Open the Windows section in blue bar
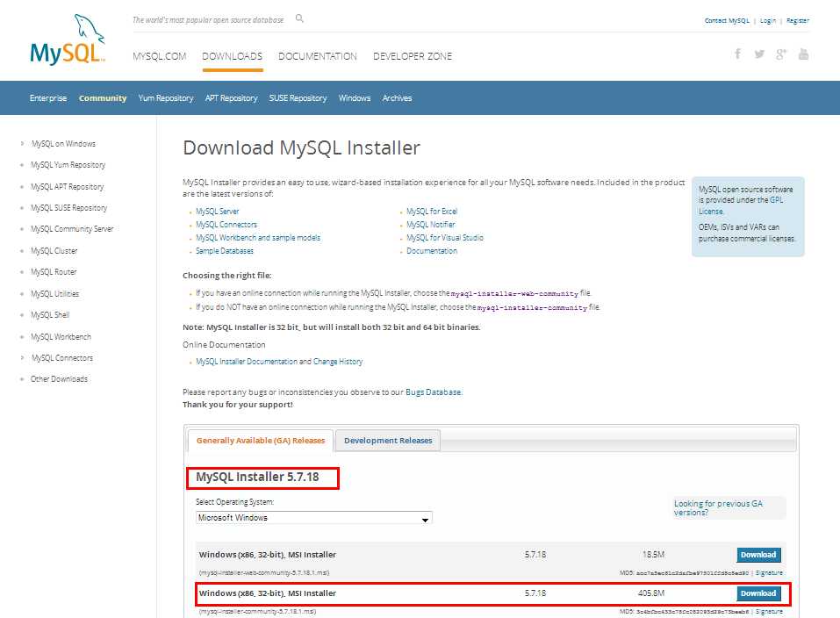Viewport: 840px width, 618px height. coord(355,98)
